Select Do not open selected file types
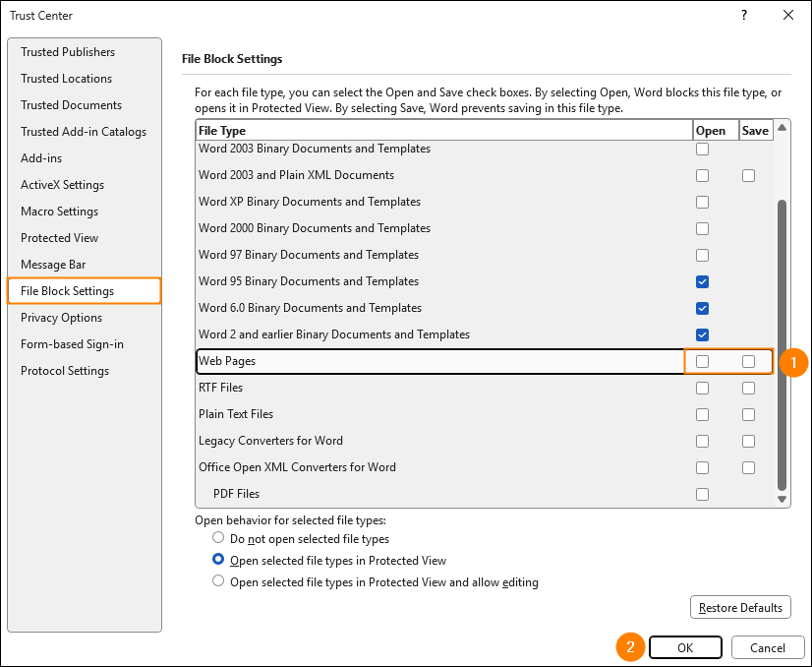Image resolution: width=812 pixels, height=667 pixels. point(218,537)
